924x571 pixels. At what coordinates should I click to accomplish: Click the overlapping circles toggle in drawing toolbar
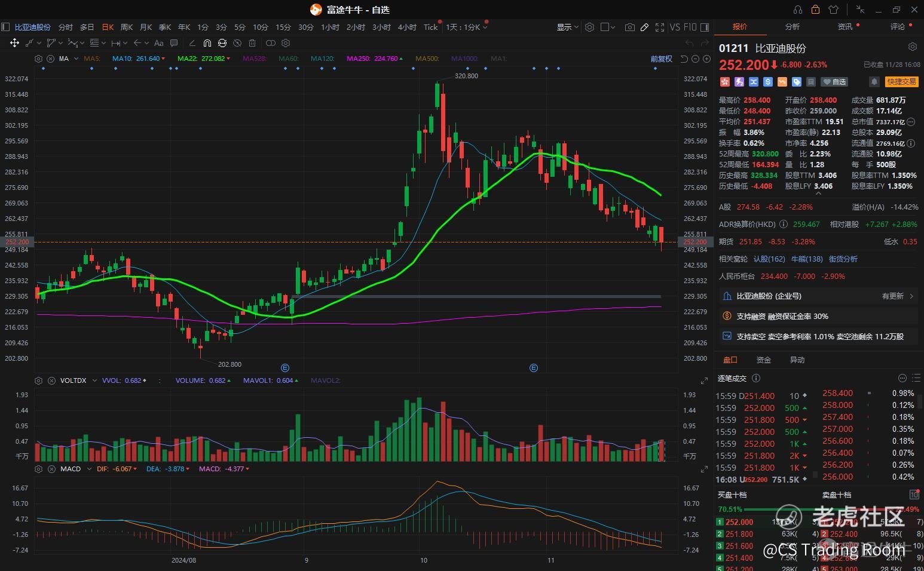[x=270, y=43]
